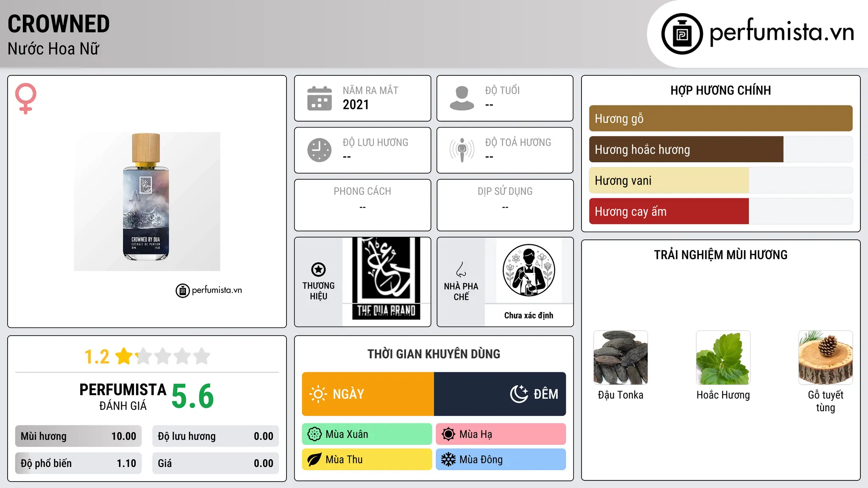Select the Hoắc Hương note image

pos(723,358)
